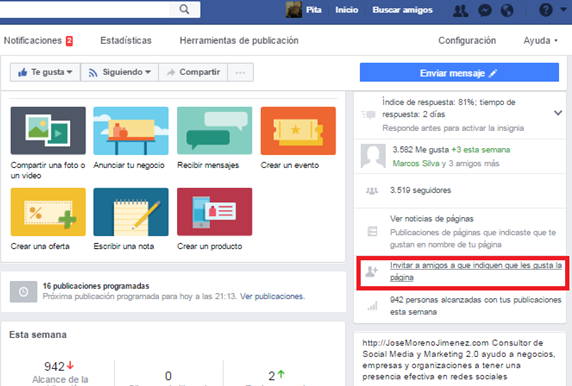Click the help question mark icon
The height and width of the screenshot is (386, 572).
546,10
